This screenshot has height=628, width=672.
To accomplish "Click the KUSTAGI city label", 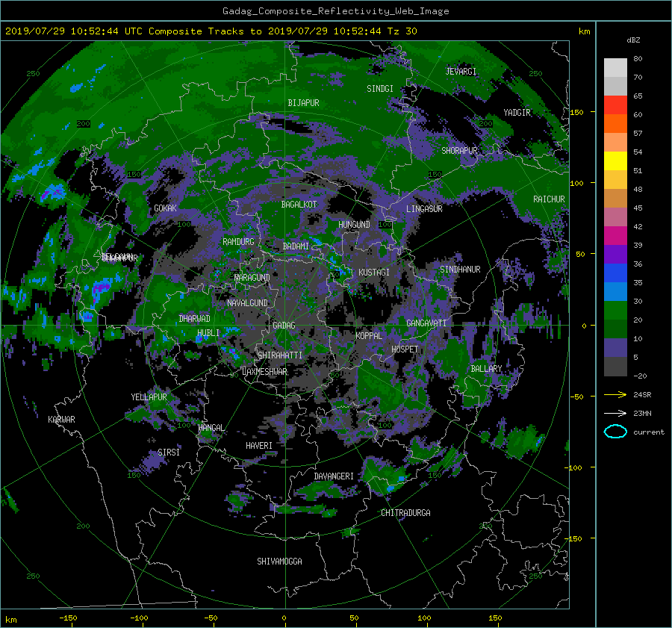I will click(x=374, y=273).
